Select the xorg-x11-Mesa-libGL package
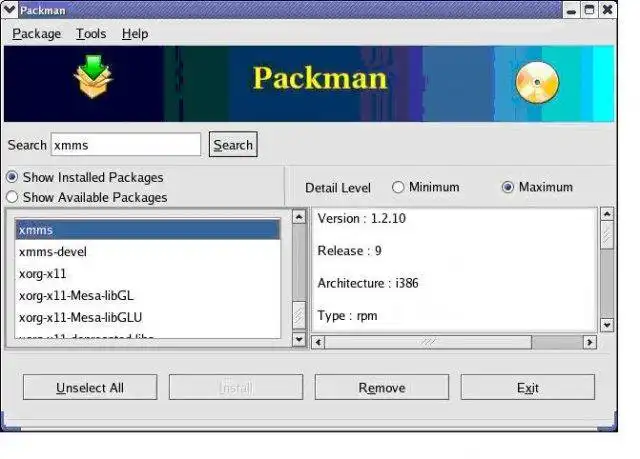This screenshot has width=640, height=459. coord(148,296)
